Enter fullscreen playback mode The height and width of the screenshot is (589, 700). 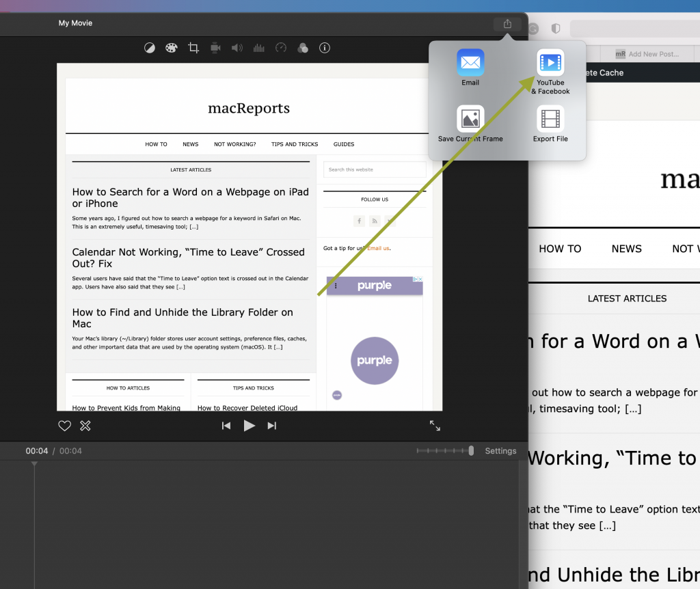click(435, 426)
